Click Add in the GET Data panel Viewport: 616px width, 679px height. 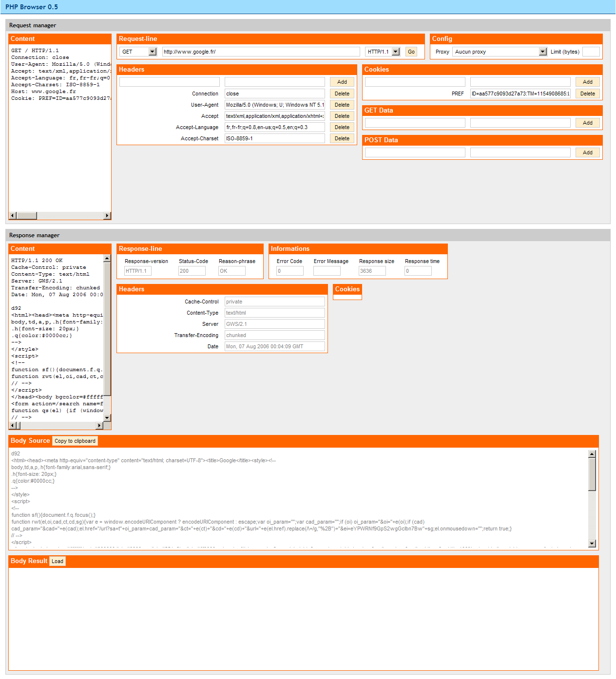pos(588,123)
